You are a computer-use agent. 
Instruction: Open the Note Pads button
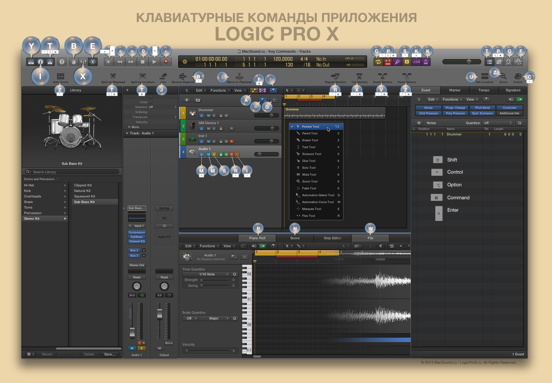click(x=499, y=62)
